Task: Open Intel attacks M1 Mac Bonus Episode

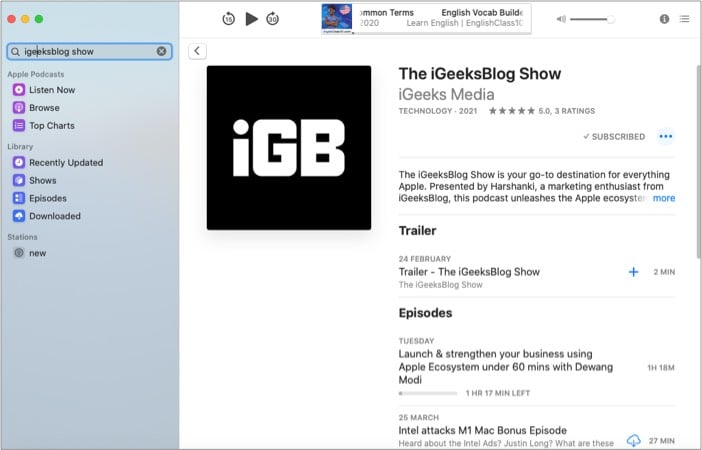Action: pos(483,430)
